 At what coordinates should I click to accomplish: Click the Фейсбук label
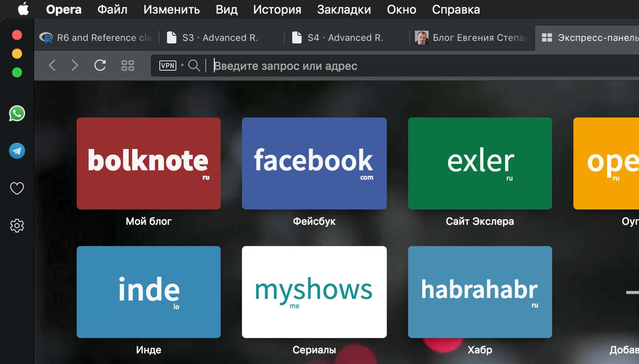314,221
